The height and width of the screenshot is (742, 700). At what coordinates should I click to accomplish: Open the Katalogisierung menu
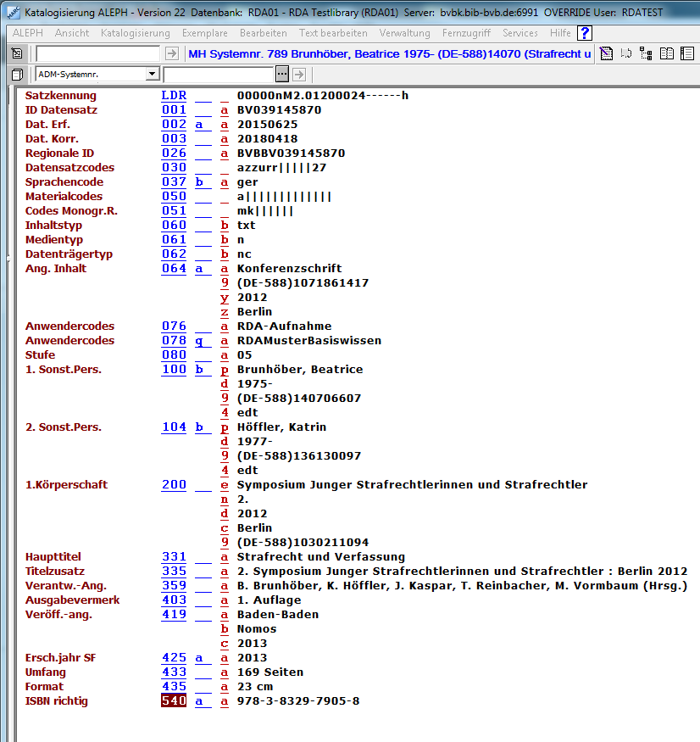pyautogui.click(x=135, y=33)
